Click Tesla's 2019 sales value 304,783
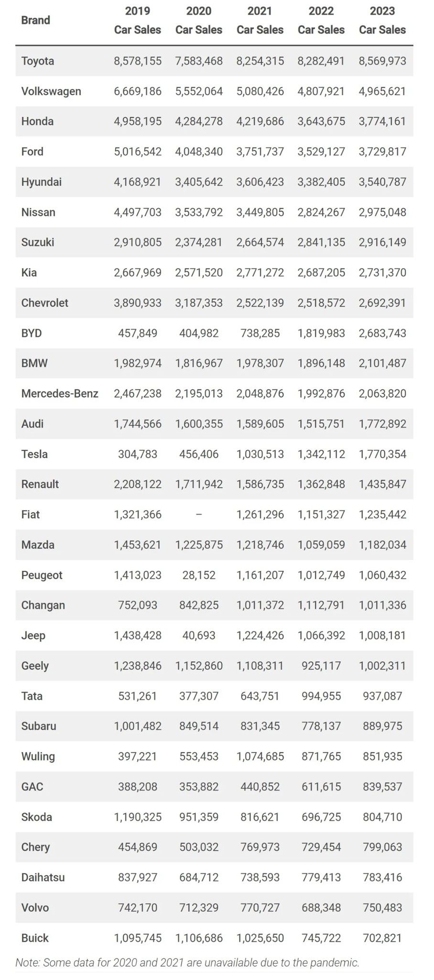Image resolution: width=434 pixels, height=980 pixels. click(138, 454)
